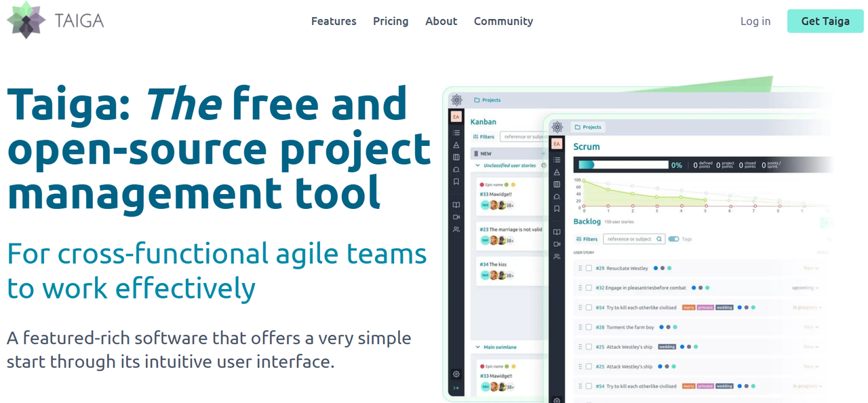Screen dimensions: 868x403
Task: Open the upcoming status dropdown for story #32
Action: (806, 288)
